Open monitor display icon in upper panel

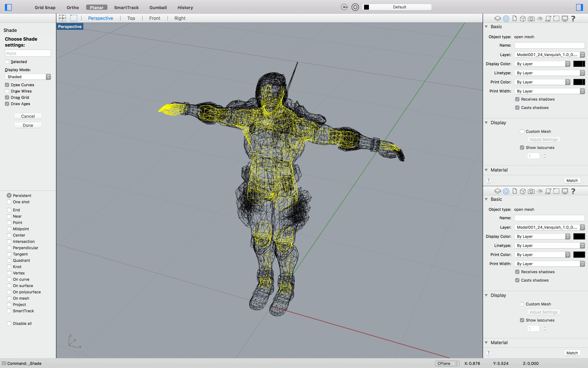(565, 18)
